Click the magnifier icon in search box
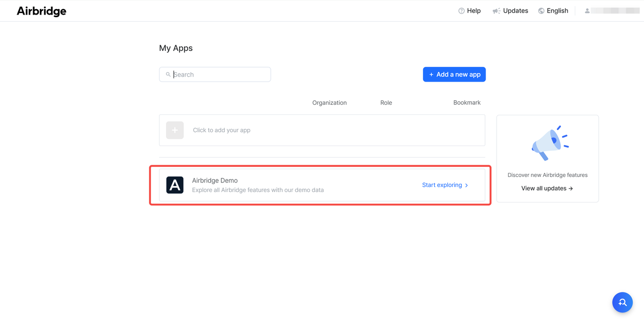 (168, 75)
